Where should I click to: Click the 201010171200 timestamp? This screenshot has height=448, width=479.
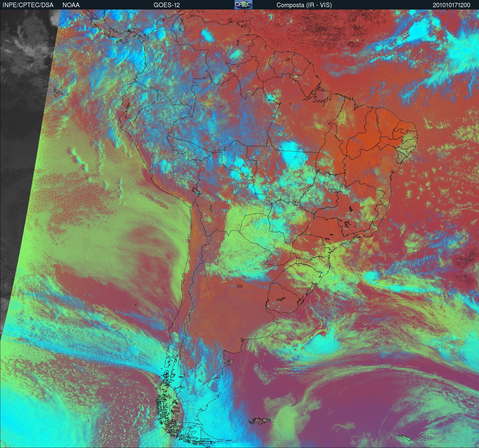[x=452, y=5]
